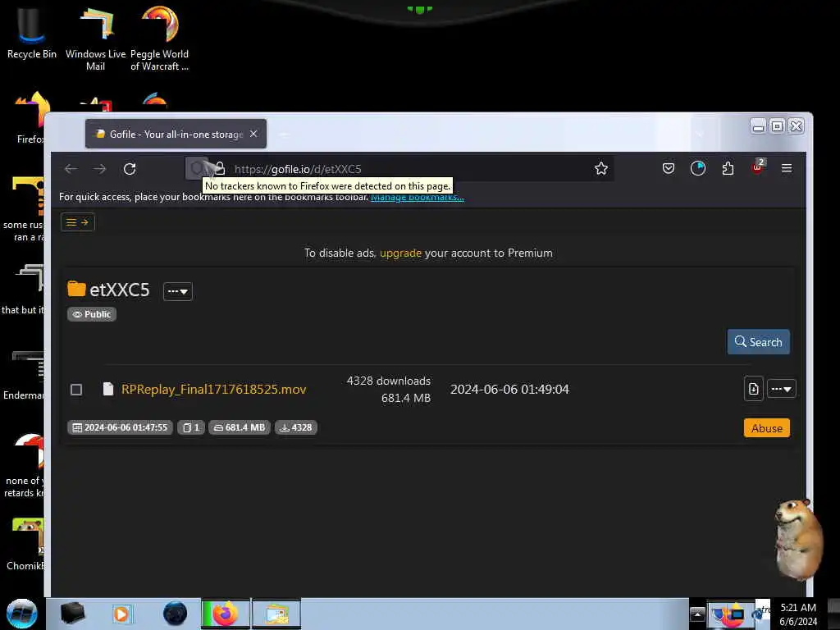Click the round clock-style toolbar icon
The height and width of the screenshot is (630, 840).
coord(697,168)
